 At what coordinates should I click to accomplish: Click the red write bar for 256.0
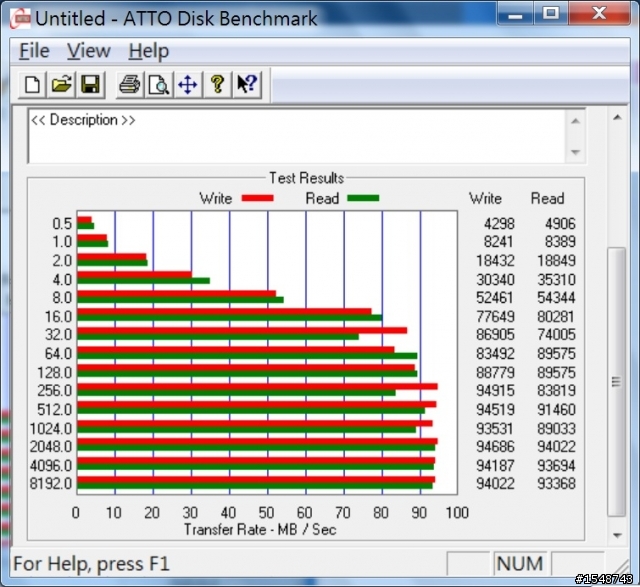[257, 387]
